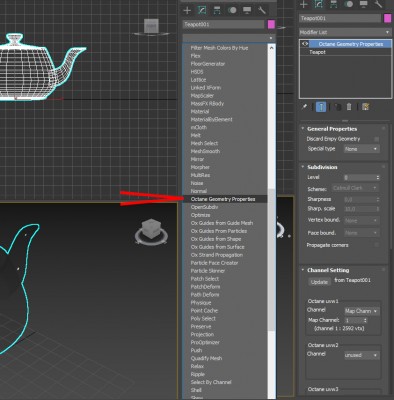394x400 pixels.
Task: Toggle Show End Result icon below stack
Action: [321, 107]
